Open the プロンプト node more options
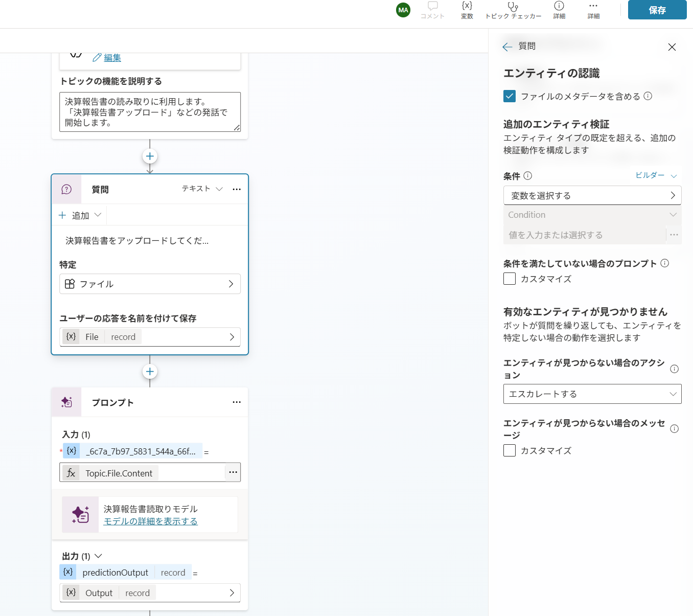The image size is (693, 616). point(237,402)
